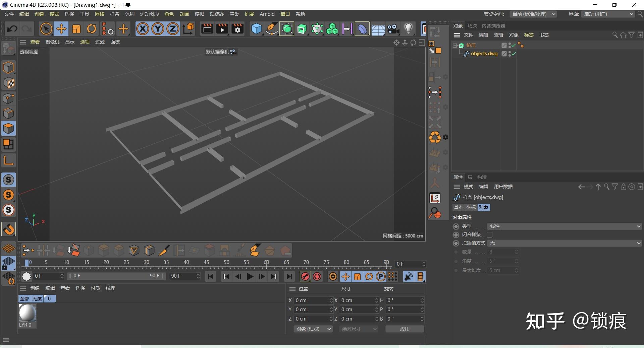Open the 渲染 menu
Image resolution: width=644 pixels, height=348 pixels.
(x=234, y=14)
